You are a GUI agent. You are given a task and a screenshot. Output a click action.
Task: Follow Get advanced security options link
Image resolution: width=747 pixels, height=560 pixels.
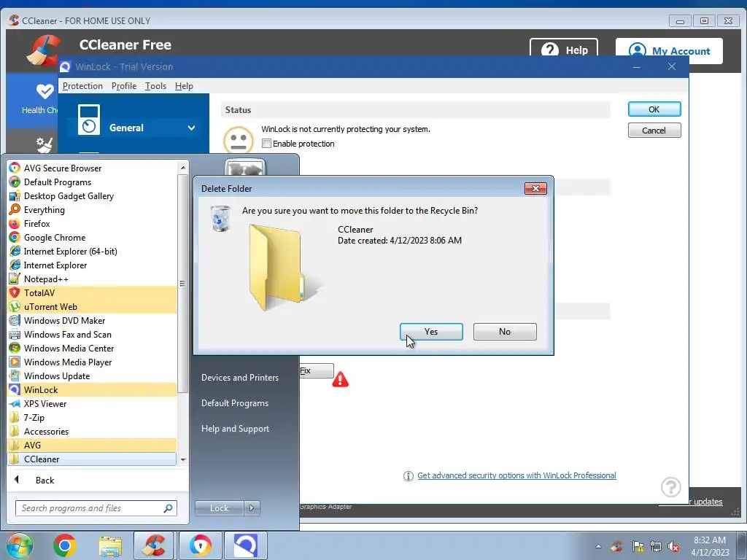(x=516, y=475)
